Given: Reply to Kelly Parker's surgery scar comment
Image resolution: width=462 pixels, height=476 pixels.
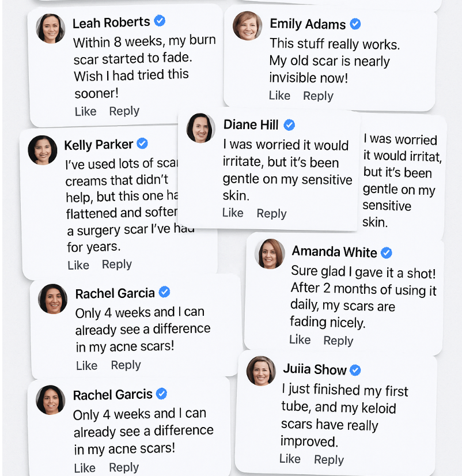Looking at the screenshot, I should click(117, 265).
